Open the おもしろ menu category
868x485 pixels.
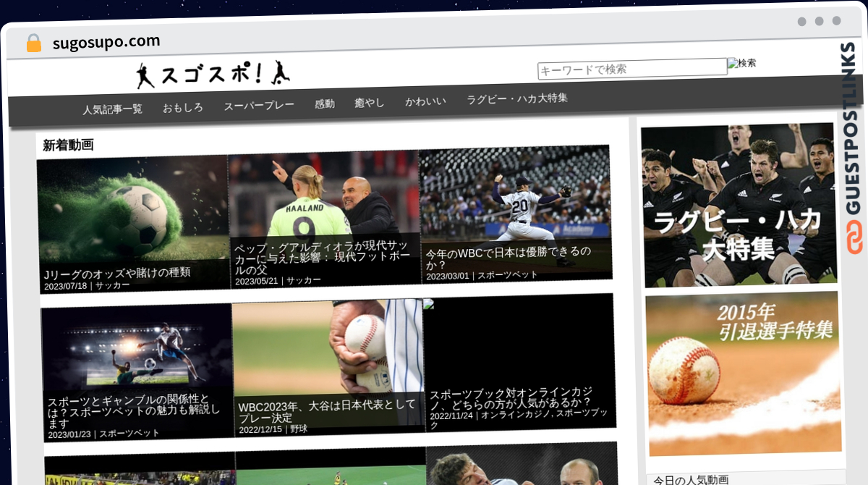click(x=182, y=107)
